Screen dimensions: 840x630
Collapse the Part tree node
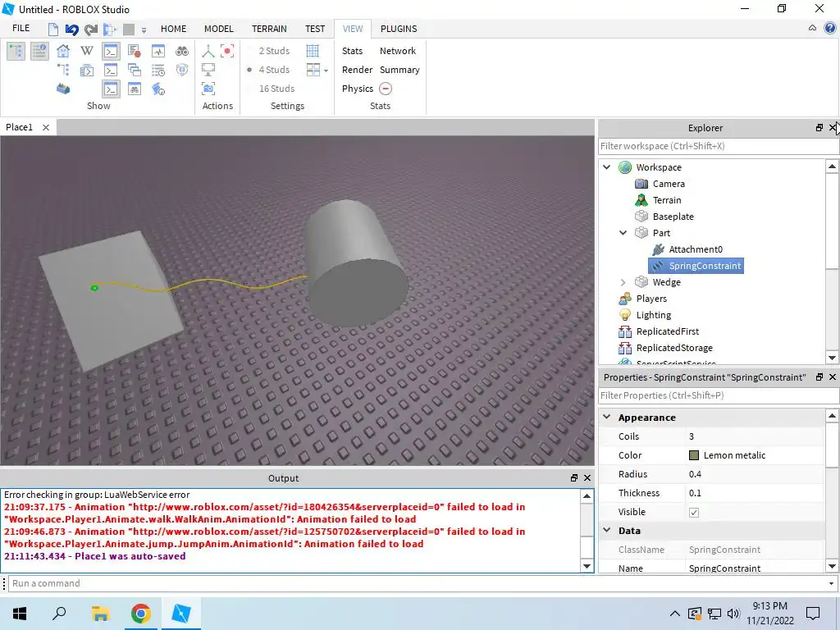pos(623,233)
